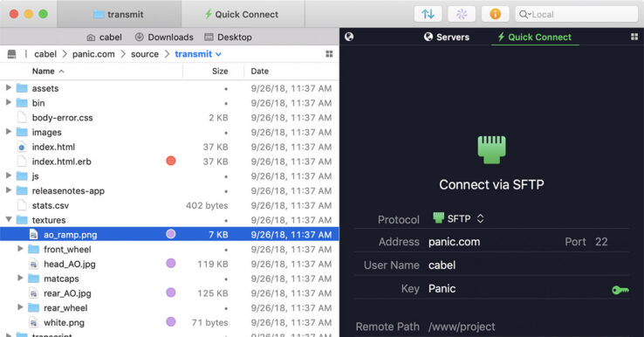Select the rear_AO.jpg file
Screen dimensions: 644x337
169,293
